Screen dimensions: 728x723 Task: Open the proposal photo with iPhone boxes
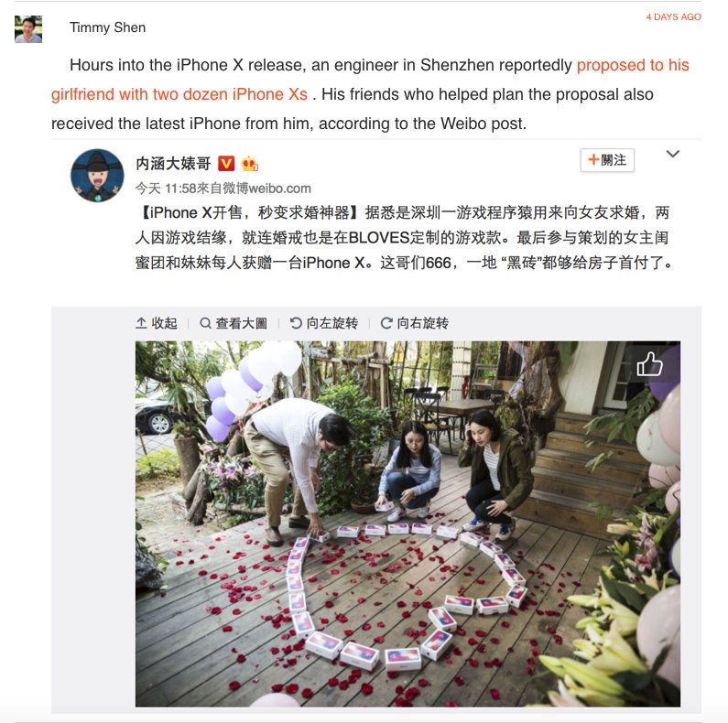407,523
